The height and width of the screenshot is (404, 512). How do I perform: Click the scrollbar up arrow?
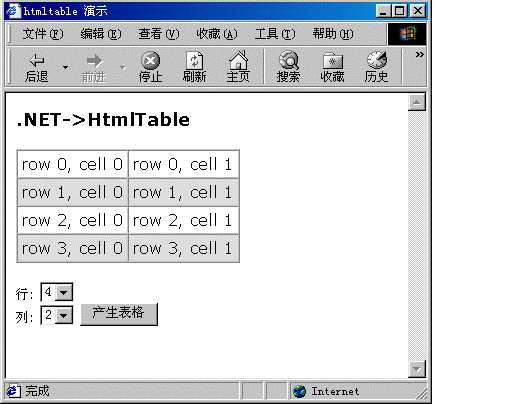[x=417, y=102]
